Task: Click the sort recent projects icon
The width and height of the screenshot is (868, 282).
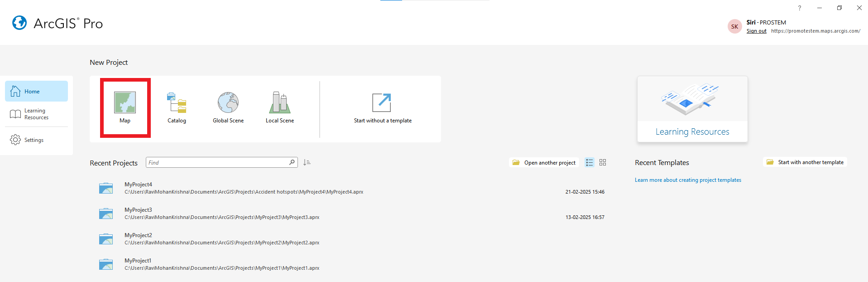Action: (x=307, y=162)
